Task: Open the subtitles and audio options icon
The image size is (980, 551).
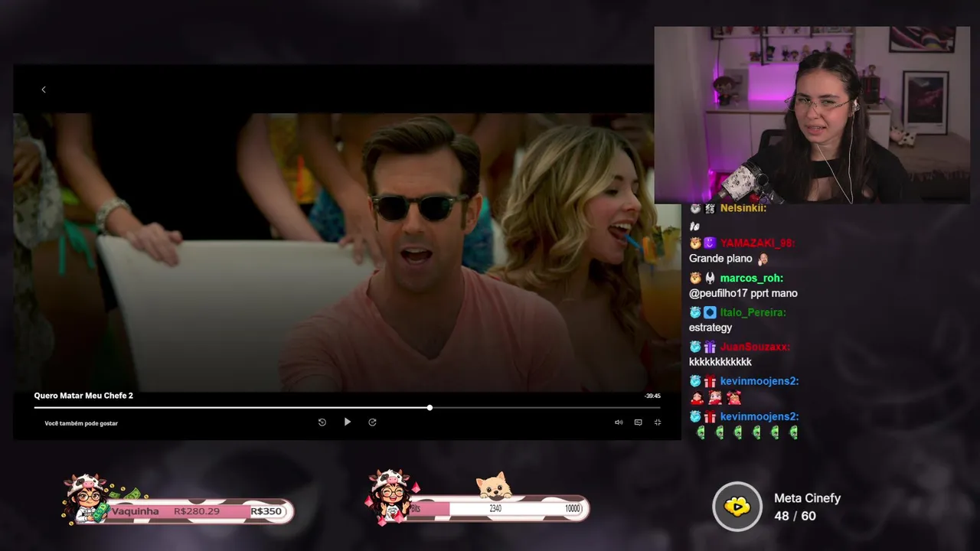Action: point(638,422)
